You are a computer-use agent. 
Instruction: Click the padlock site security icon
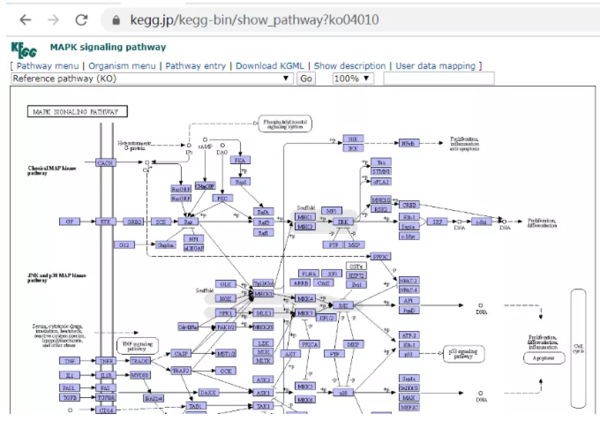click(120, 19)
